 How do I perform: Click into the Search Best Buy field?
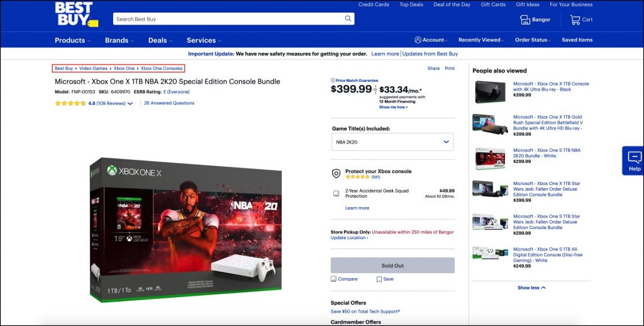[x=226, y=19]
